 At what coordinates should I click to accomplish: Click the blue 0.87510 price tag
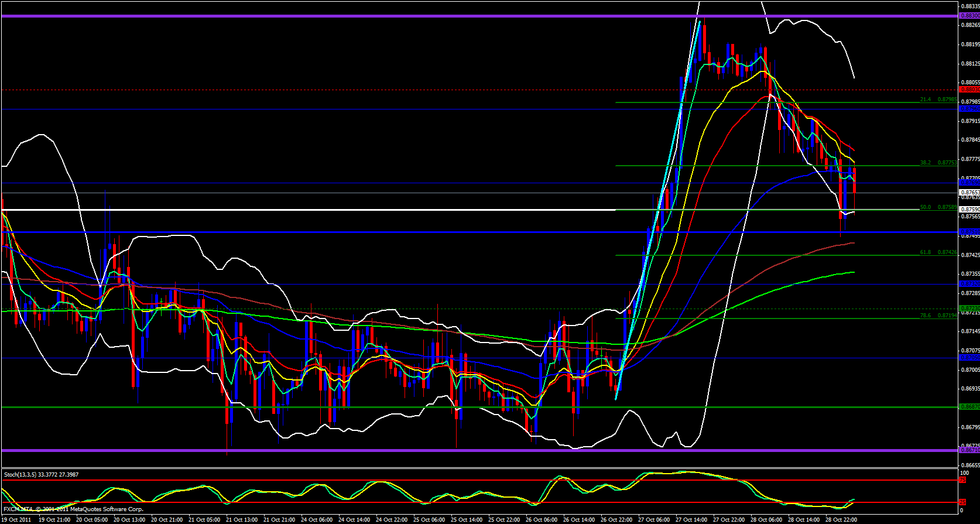[x=969, y=232]
